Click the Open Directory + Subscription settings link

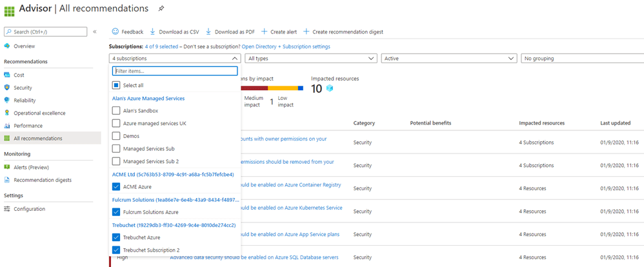[286, 46]
